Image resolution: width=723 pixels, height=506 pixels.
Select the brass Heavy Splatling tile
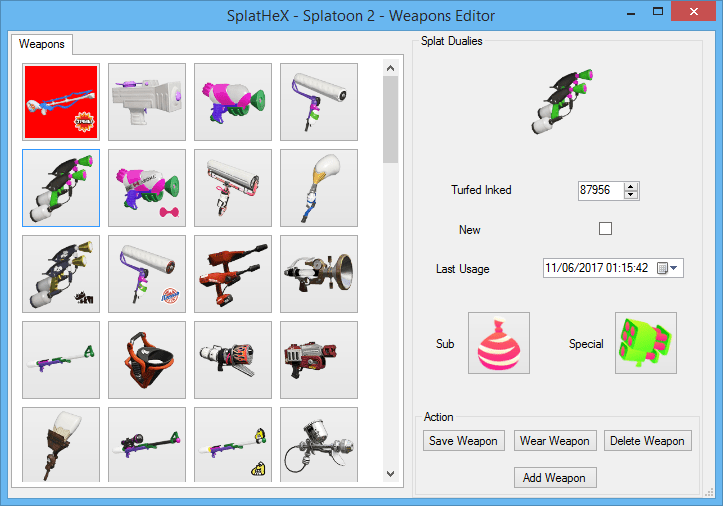tap(319, 274)
